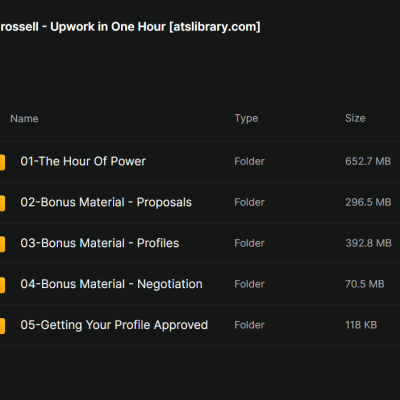Image resolution: width=400 pixels, height=400 pixels.
Task: Click the 70.5 MB size value
Action: coord(365,284)
